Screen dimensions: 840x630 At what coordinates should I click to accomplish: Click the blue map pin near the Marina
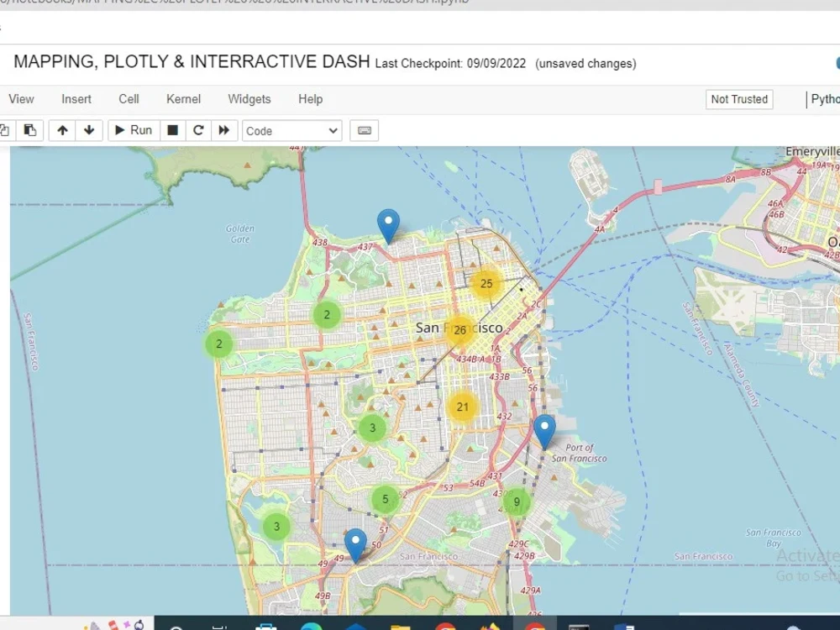click(x=388, y=223)
